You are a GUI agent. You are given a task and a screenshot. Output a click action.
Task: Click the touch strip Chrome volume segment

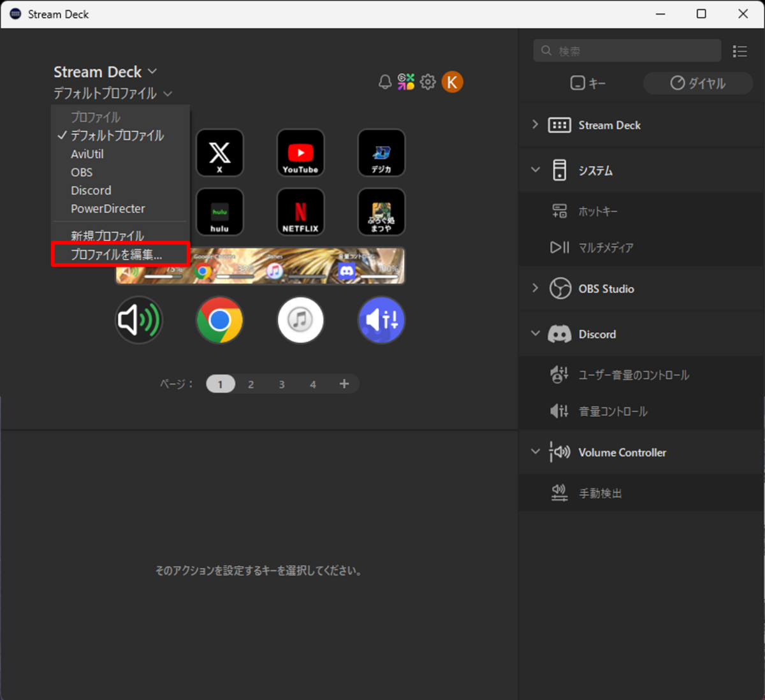tap(224, 266)
